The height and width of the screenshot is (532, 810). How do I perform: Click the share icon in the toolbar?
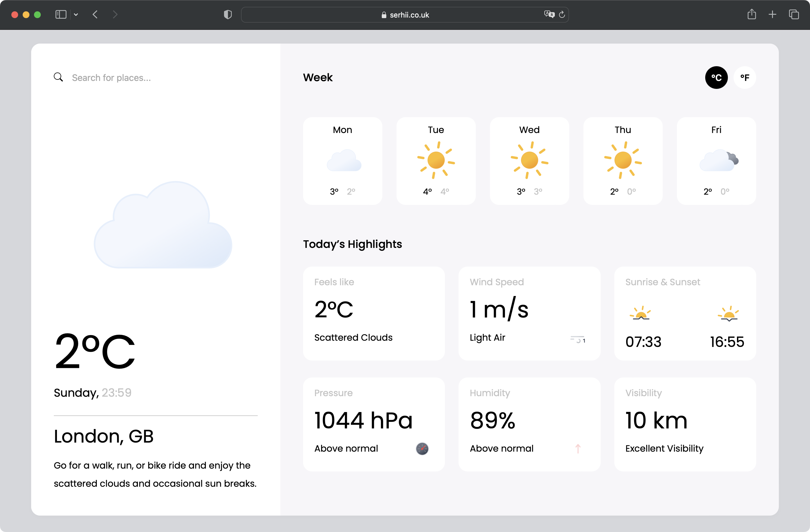click(x=752, y=14)
